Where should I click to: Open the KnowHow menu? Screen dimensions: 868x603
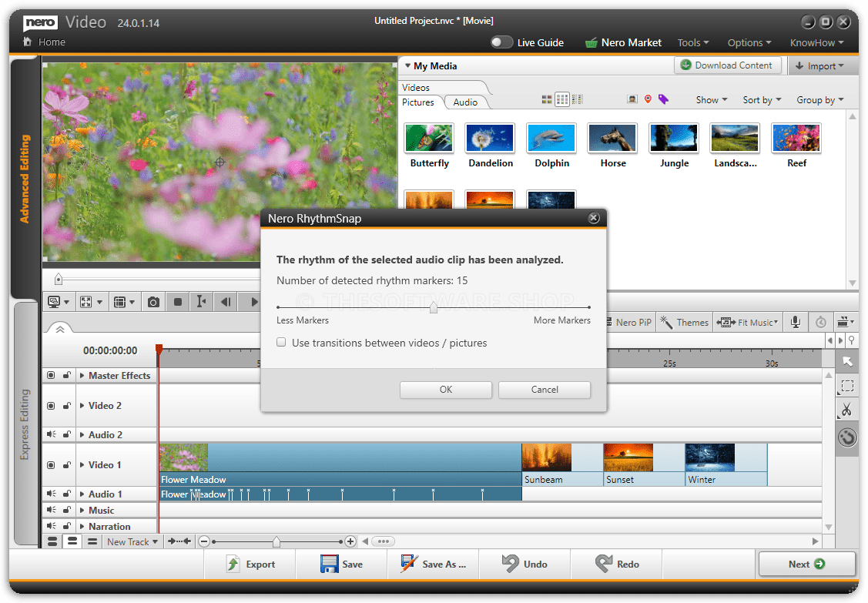816,42
